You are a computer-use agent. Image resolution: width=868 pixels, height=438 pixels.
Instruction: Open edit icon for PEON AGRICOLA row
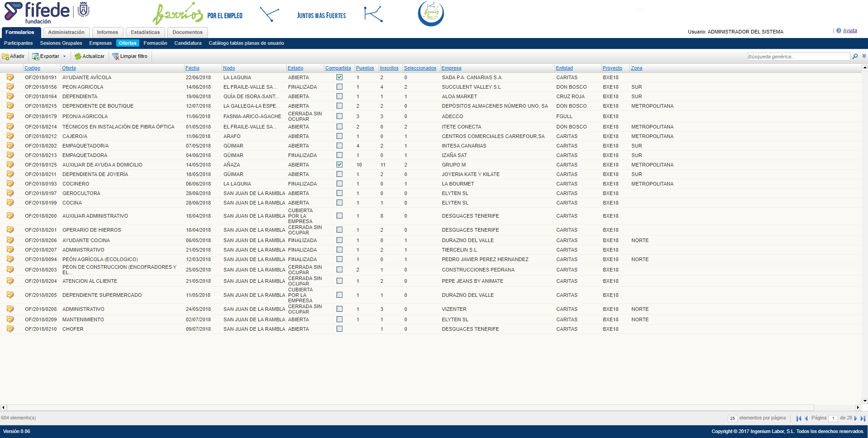[10, 87]
